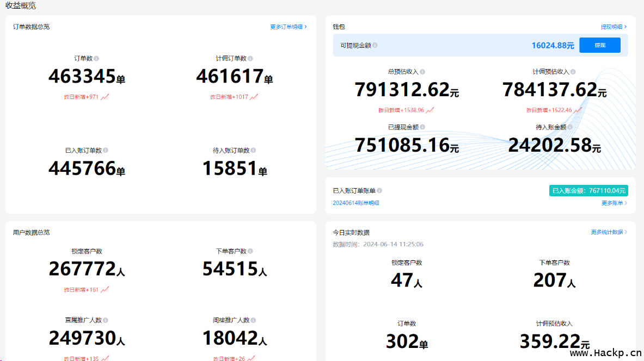Click the 已入账金额 green badge

pyautogui.click(x=588, y=191)
